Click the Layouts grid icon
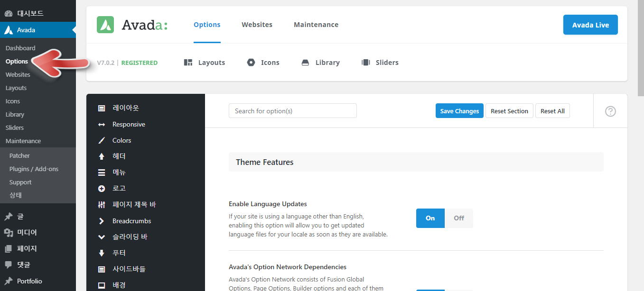The height and width of the screenshot is (291, 644). tap(188, 63)
